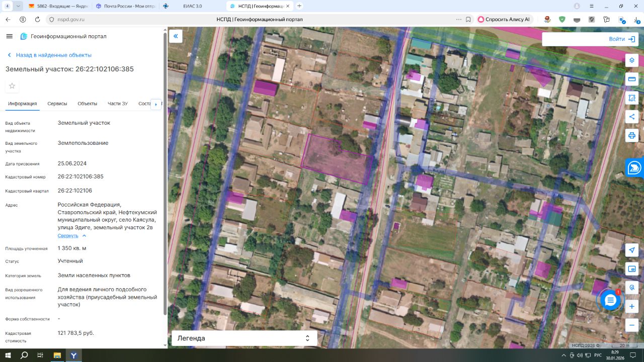This screenshot has height=362, width=644.
Task: Open a new browser tab
Action: [x=299, y=6]
